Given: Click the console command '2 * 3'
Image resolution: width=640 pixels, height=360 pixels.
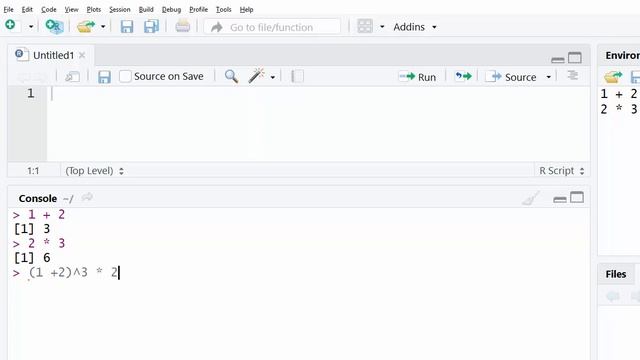Looking at the screenshot, I should [x=46, y=243].
